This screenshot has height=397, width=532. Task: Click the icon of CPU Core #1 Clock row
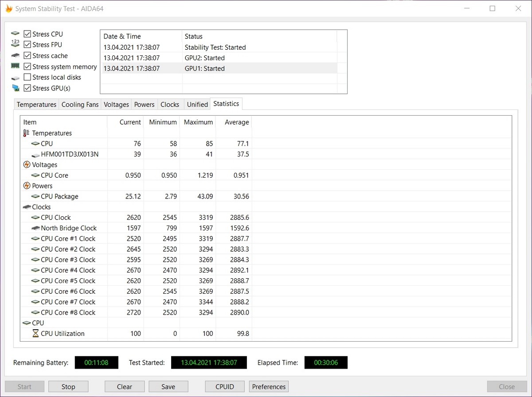pyautogui.click(x=35, y=238)
